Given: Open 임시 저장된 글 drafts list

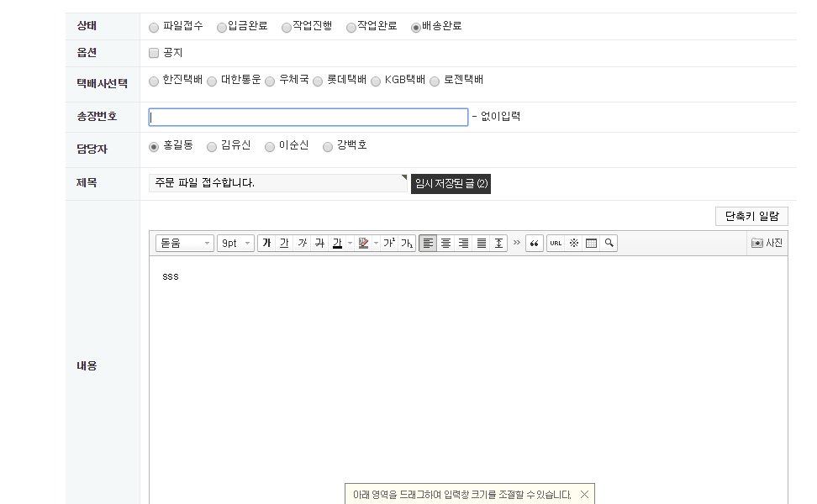Looking at the screenshot, I should [x=451, y=183].
